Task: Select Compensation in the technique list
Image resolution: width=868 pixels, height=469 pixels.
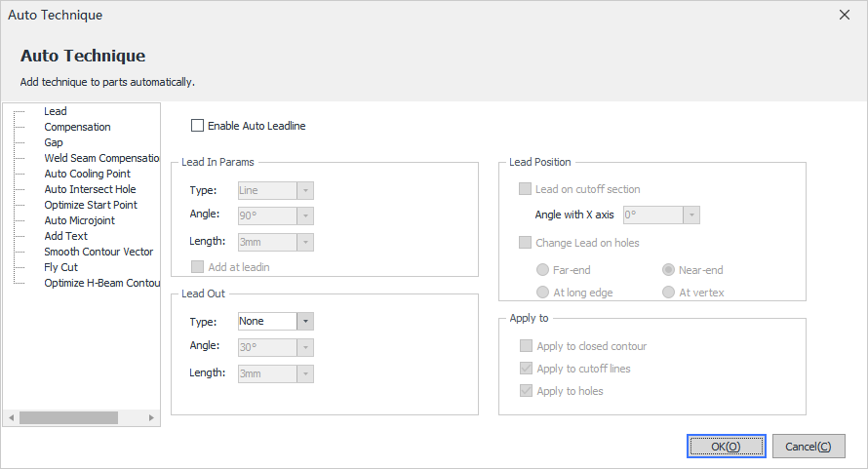Action: (77, 127)
